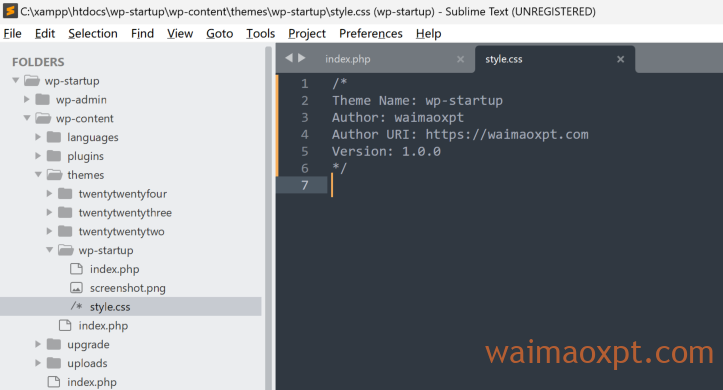Close the index.php tab
The width and height of the screenshot is (723, 390).
(x=460, y=59)
